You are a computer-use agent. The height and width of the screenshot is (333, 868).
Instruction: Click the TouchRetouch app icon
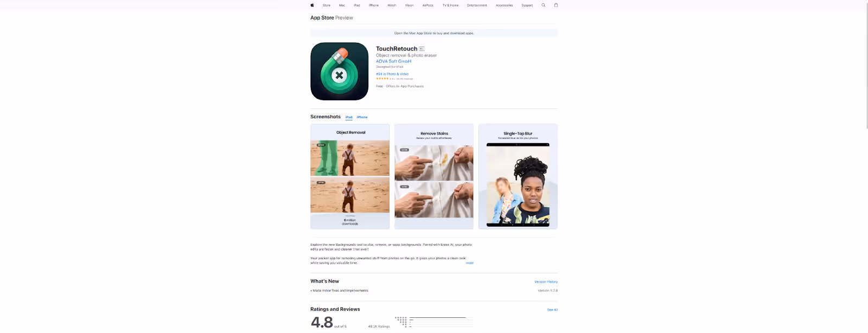tap(339, 71)
